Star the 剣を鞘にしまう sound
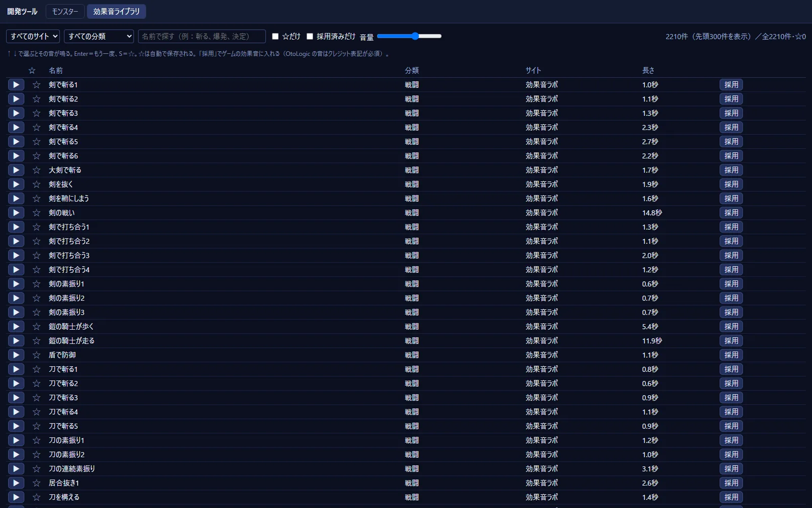 tap(37, 199)
